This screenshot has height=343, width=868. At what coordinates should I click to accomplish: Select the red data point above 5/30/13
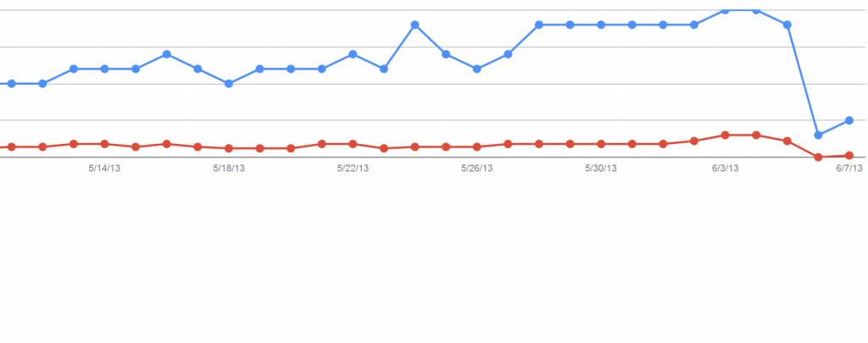[601, 144]
